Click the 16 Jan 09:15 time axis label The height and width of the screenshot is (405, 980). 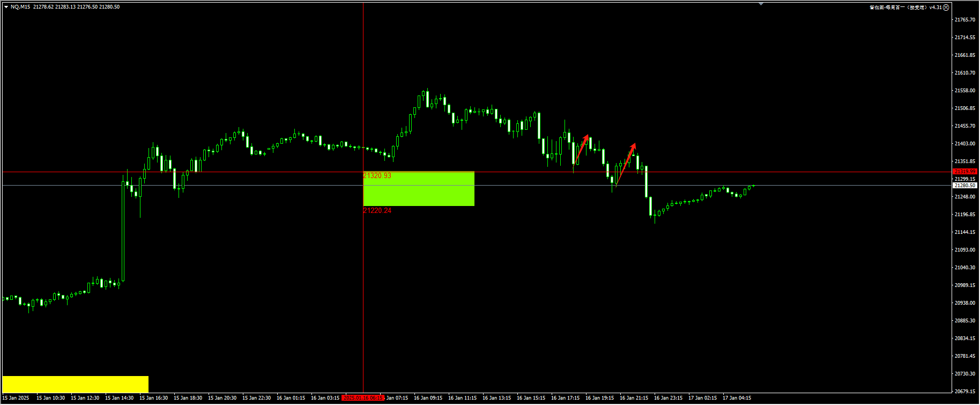(x=428, y=398)
